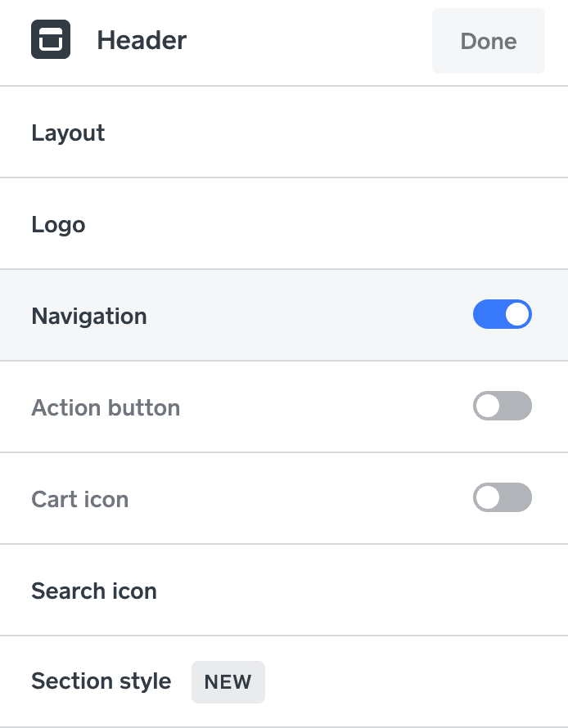The height and width of the screenshot is (728, 568).
Task: Select the Navigation label text
Action: tap(89, 317)
